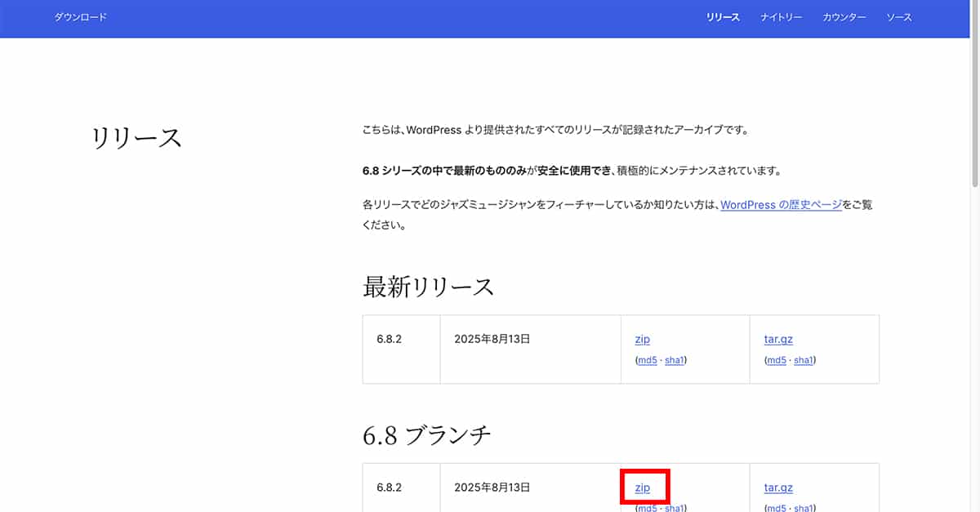Image resolution: width=980 pixels, height=512 pixels.
Task: Open tar.gz md5 link in 最新リリース
Action: 777,360
